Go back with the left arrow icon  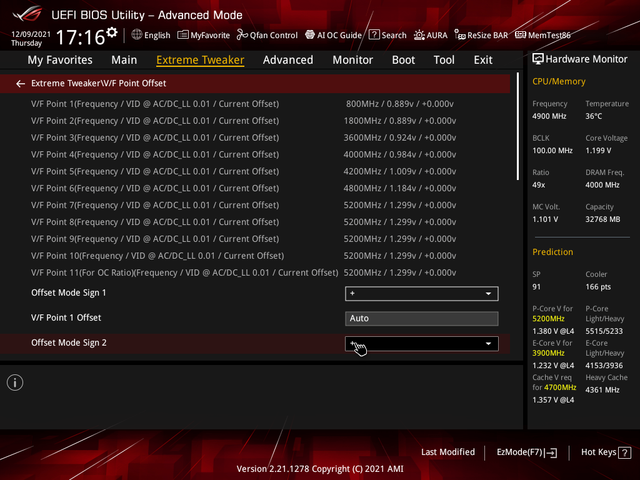tap(20, 84)
